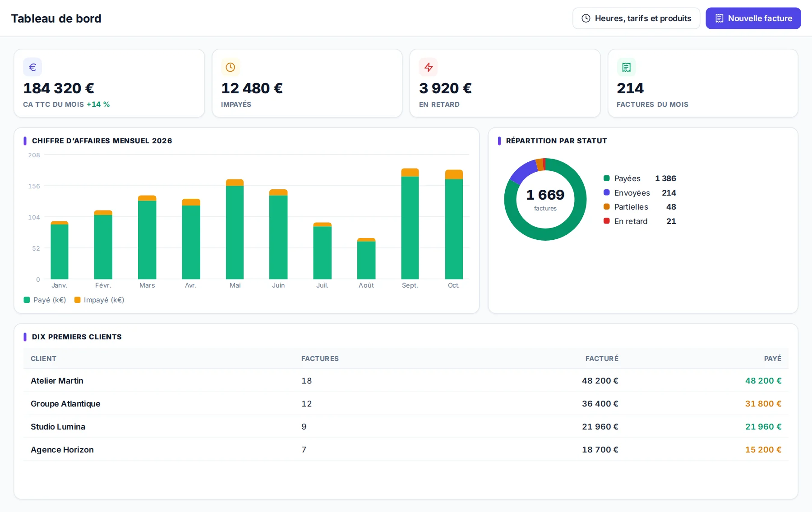Click the Répartition par statut heading
The height and width of the screenshot is (512, 812).
pyautogui.click(x=556, y=141)
